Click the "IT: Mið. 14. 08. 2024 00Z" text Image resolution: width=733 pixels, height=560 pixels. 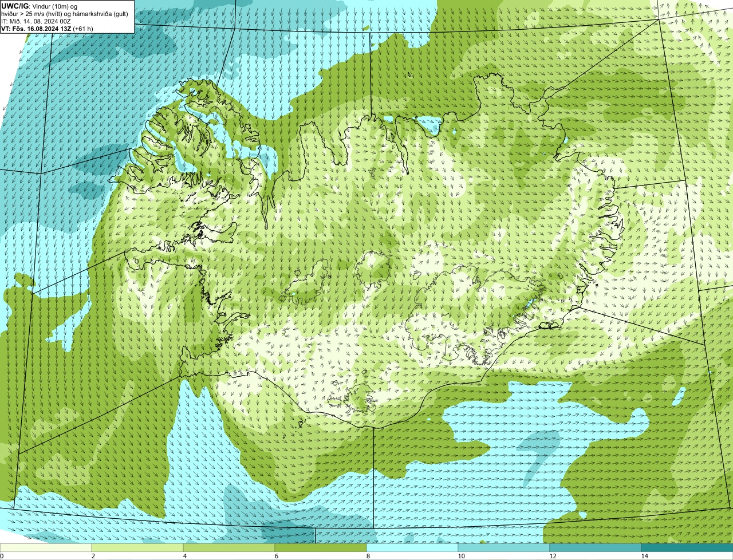pyautogui.click(x=36, y=21)
